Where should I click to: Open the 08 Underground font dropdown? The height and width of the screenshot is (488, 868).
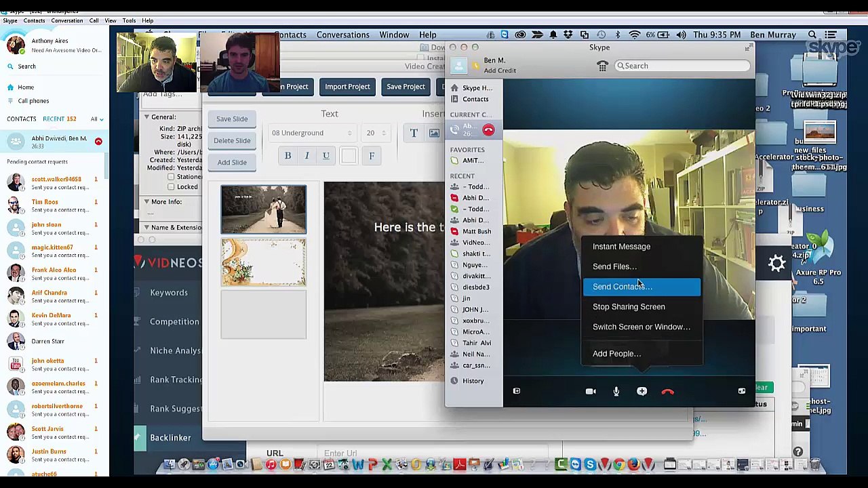tap(312, 133)
